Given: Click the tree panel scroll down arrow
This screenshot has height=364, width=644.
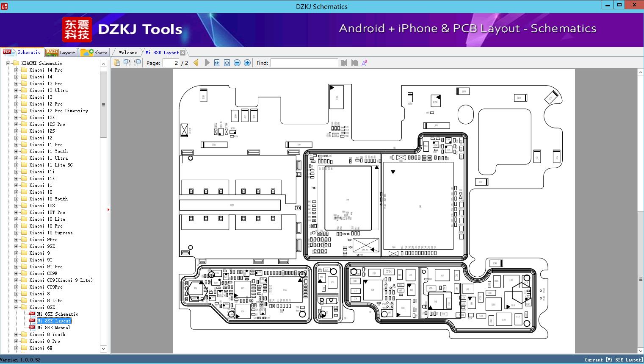Looking at the screenshot, I should click(103, 349).
